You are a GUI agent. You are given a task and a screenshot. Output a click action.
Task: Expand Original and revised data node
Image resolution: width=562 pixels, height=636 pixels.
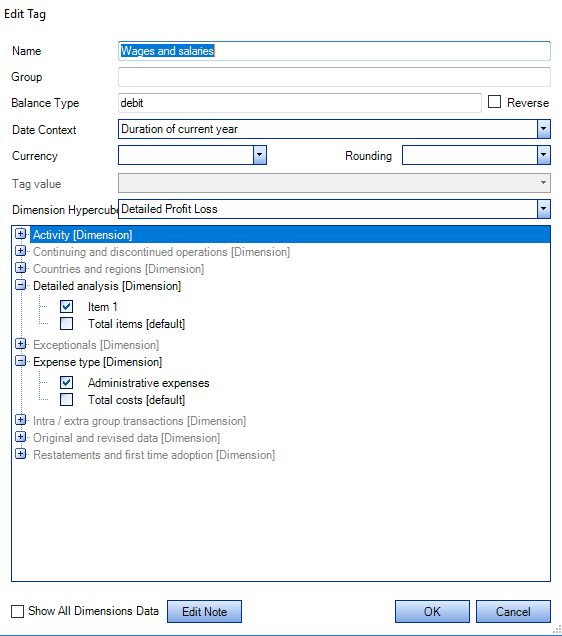20,437
